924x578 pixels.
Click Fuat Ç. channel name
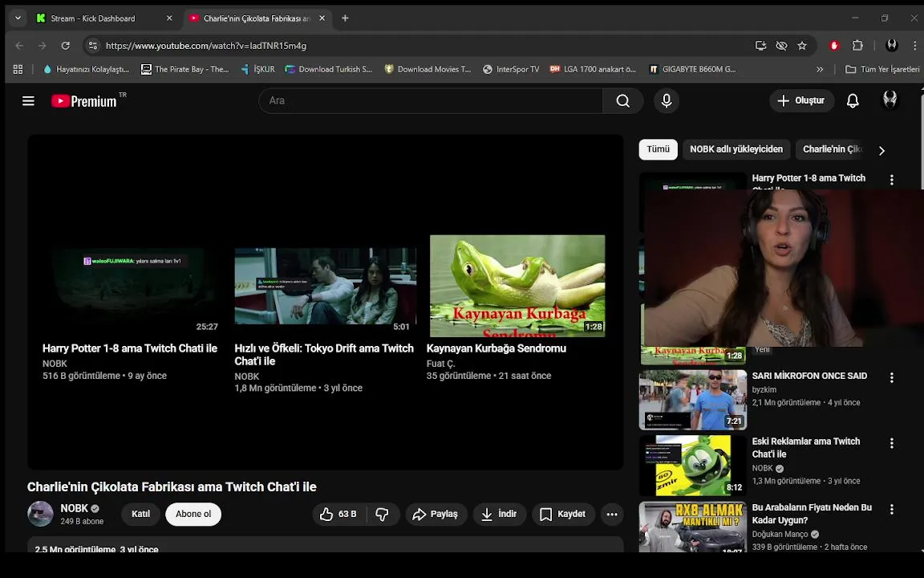441,364
